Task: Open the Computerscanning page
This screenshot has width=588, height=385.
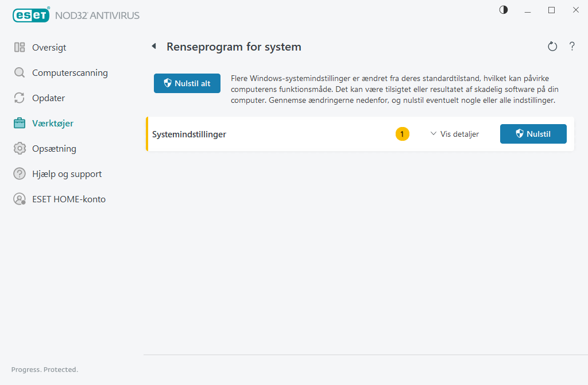Action: pyautogui.click(x=71, y=72)
